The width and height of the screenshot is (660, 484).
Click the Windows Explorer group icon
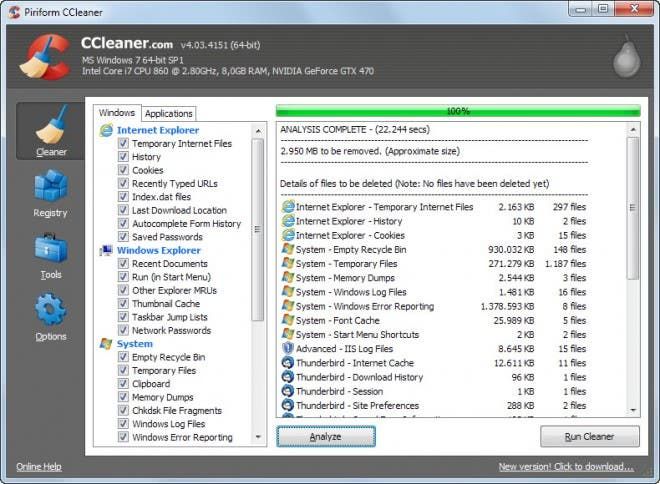[x=106, y=250]
